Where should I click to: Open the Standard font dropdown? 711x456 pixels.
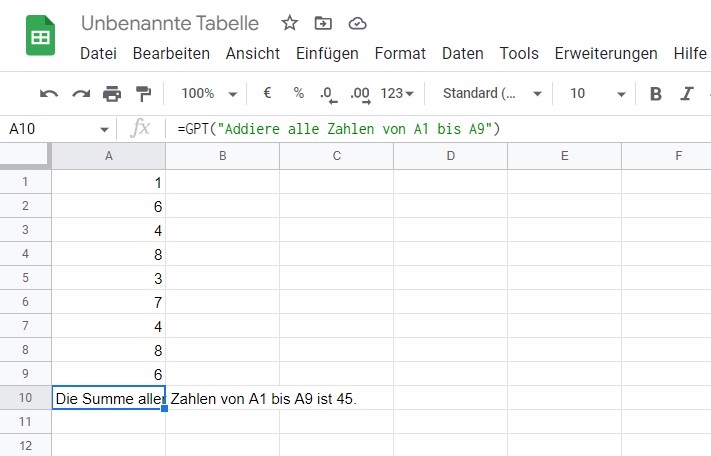tap(492, 93)
